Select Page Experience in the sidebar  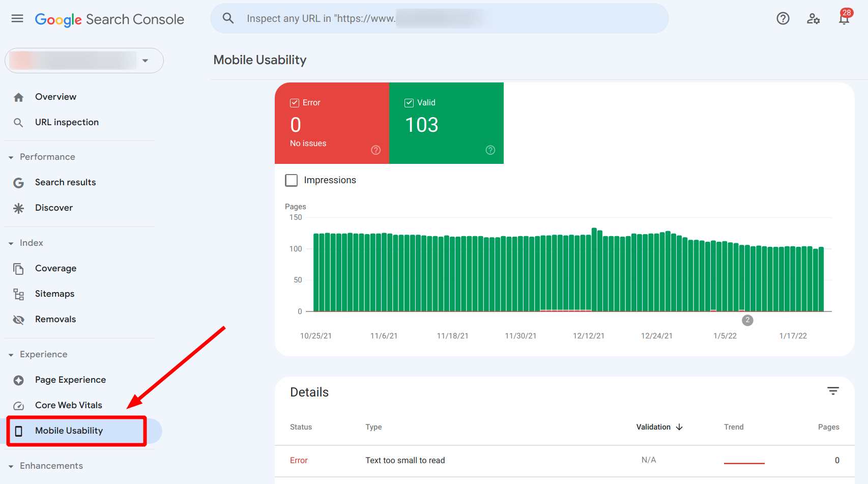click(x=70, y=380)
